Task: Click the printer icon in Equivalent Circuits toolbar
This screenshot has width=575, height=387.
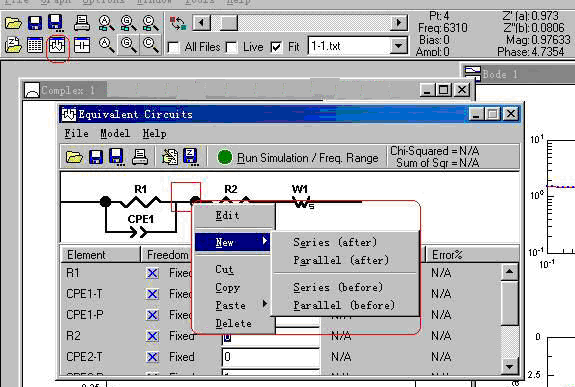Action: pos(140,158)
